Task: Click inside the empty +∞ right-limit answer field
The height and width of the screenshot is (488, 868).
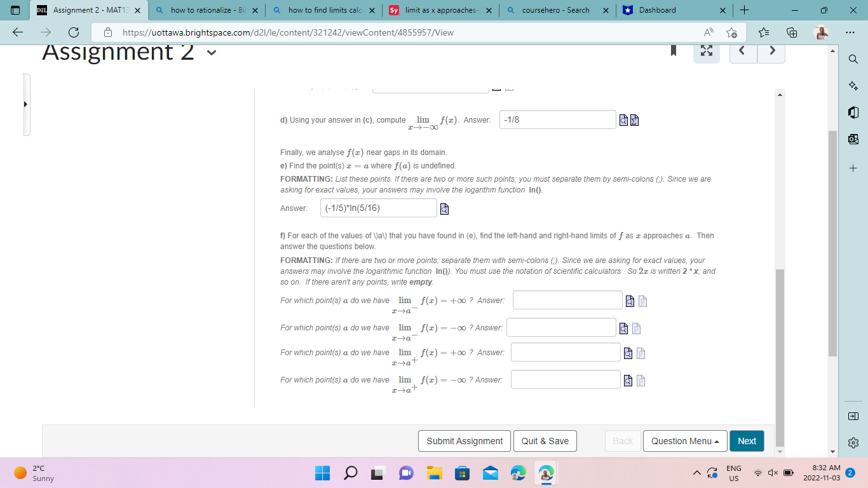Action: coord(565,353)
